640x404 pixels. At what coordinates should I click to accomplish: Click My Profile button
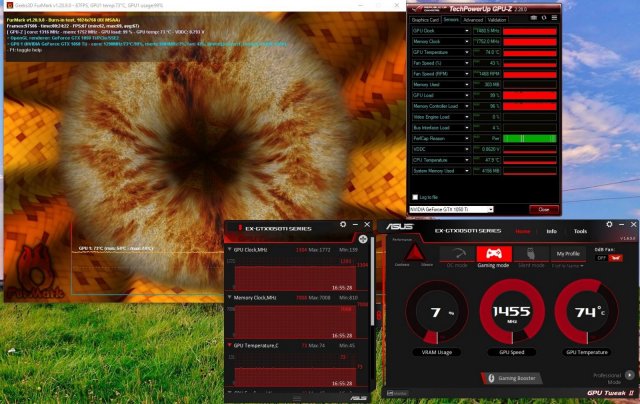(x=568, y=254)
